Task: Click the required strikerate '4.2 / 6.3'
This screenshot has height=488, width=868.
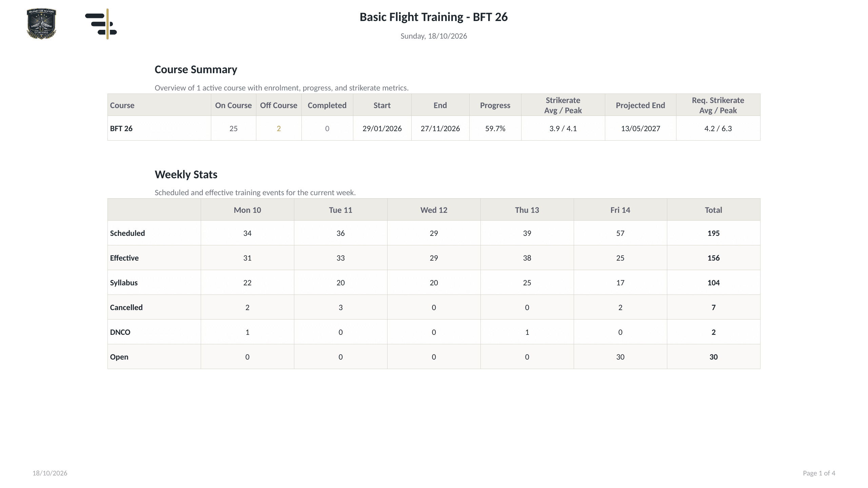Action: click(x=718, y=128)
